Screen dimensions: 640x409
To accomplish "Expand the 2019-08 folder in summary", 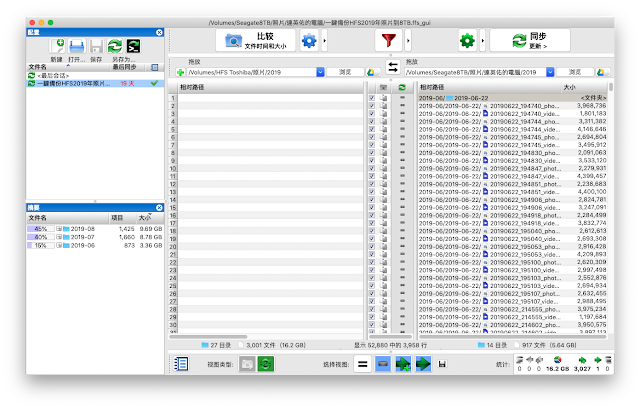I will pyautogui.click(x=59, y=229).
